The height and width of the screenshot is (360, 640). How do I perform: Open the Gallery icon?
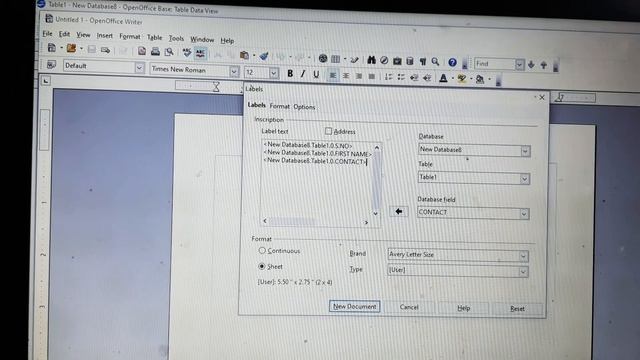pos(397,61)
